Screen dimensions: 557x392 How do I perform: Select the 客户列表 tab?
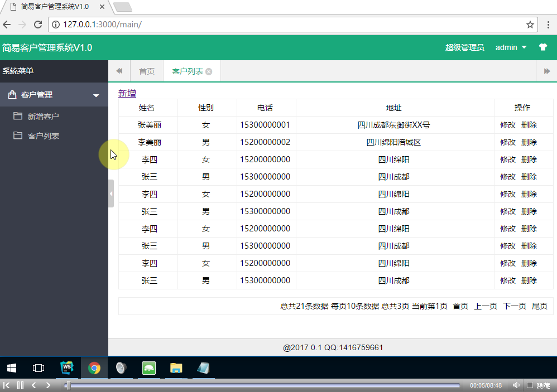point(187,70)
